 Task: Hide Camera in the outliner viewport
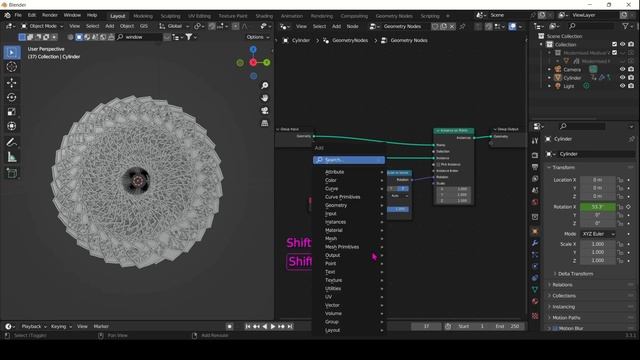(622, 69)
